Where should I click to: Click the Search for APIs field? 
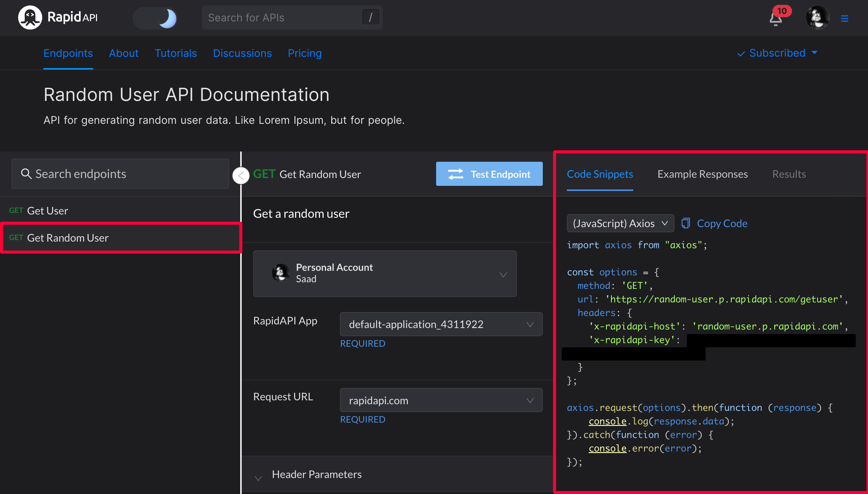(282, 17)
